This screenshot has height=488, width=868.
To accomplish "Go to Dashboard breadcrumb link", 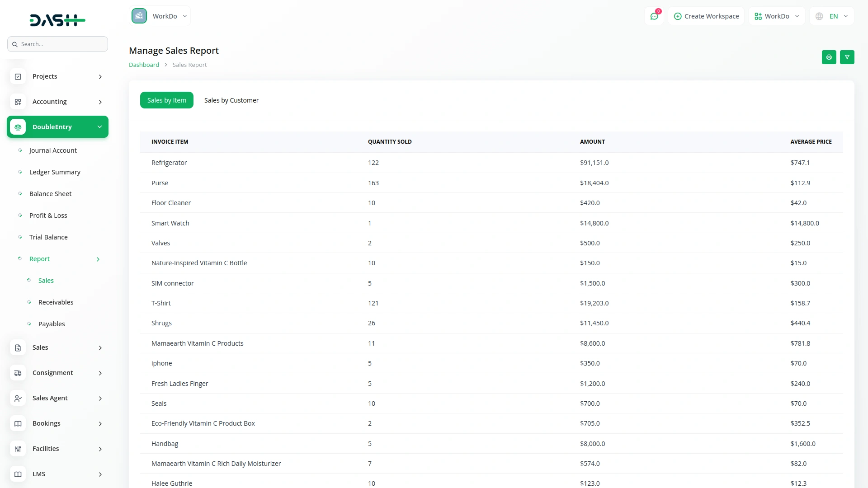I will pos(144,65).
